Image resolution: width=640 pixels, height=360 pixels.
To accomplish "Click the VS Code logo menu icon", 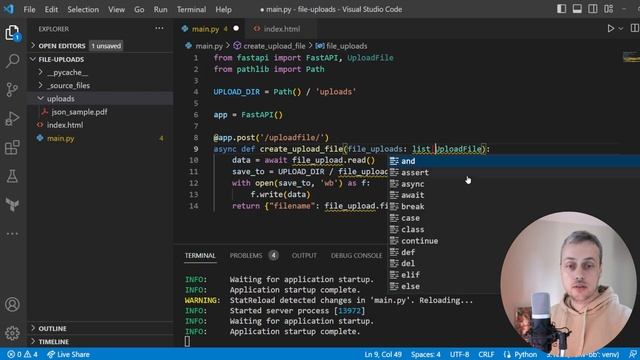I will [9, 9].
